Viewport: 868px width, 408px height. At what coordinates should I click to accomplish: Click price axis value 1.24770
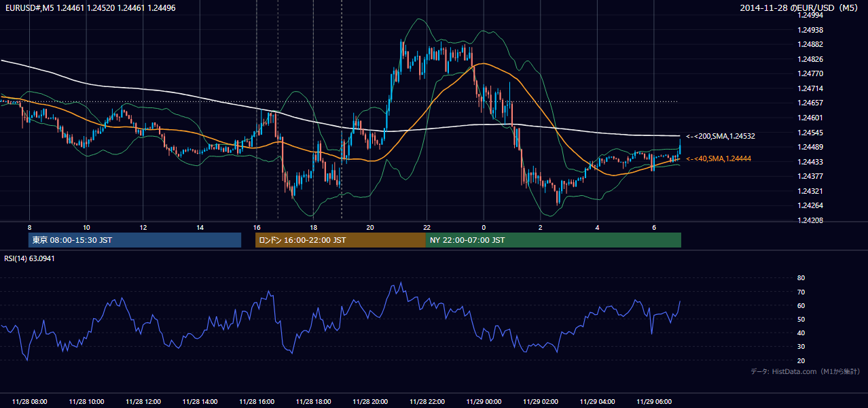pos(811,73)
